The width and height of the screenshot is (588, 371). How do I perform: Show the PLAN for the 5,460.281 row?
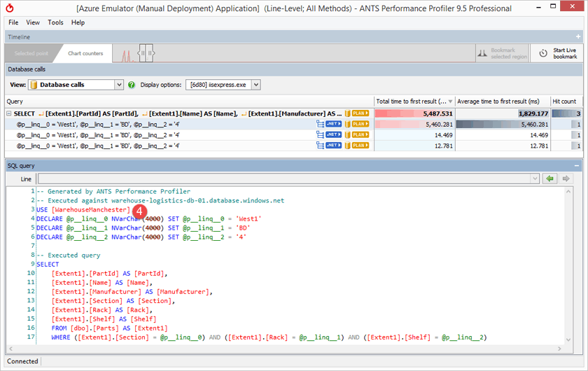(360, 124)
